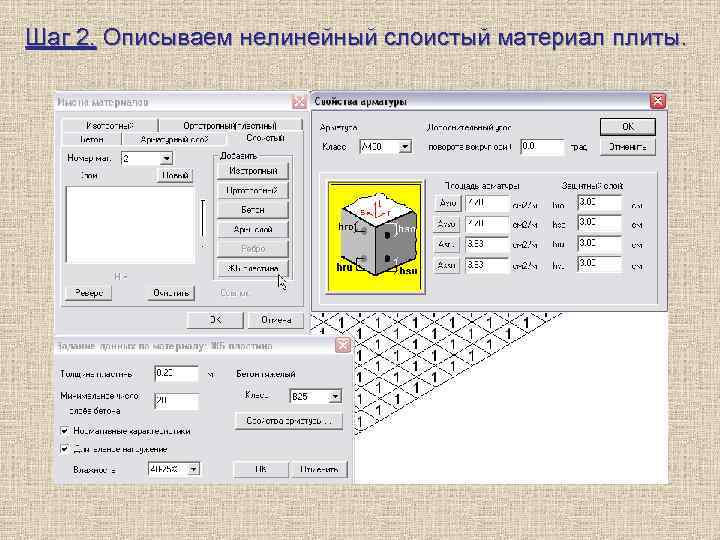Close the ЖБ пластина data dialog
Image resolution: width=720 pixels, height=540 pixels.
click(343, 345)
